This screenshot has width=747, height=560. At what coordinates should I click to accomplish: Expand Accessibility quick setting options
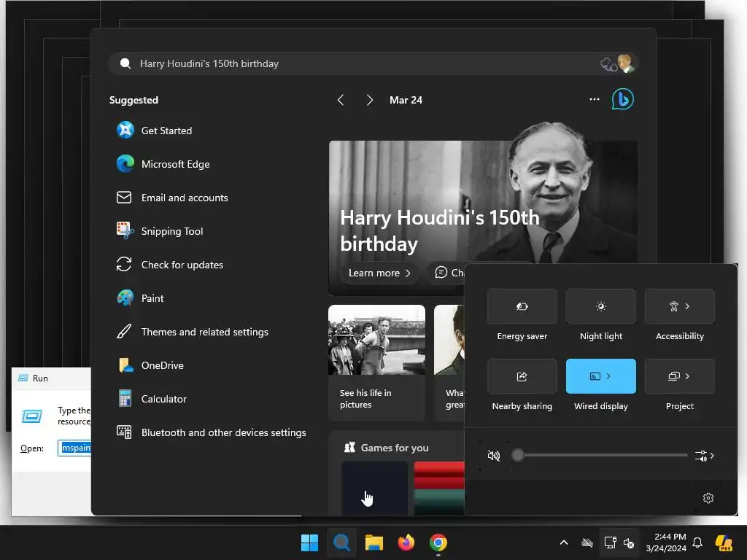[687, 306]
